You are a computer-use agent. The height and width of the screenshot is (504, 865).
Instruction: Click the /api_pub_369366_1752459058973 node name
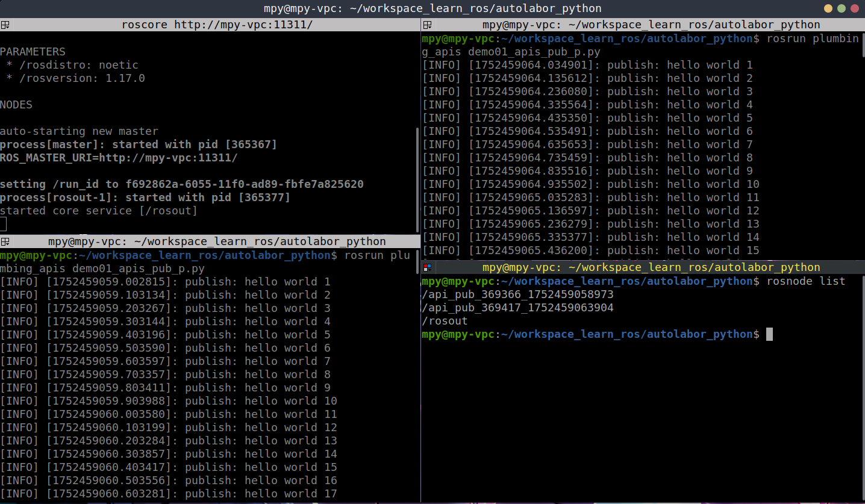[517, 294]
